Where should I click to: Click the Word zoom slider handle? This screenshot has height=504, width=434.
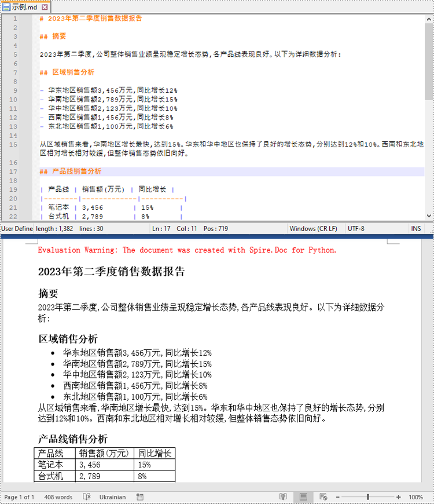pyautogui.click(x=368, y=497)
